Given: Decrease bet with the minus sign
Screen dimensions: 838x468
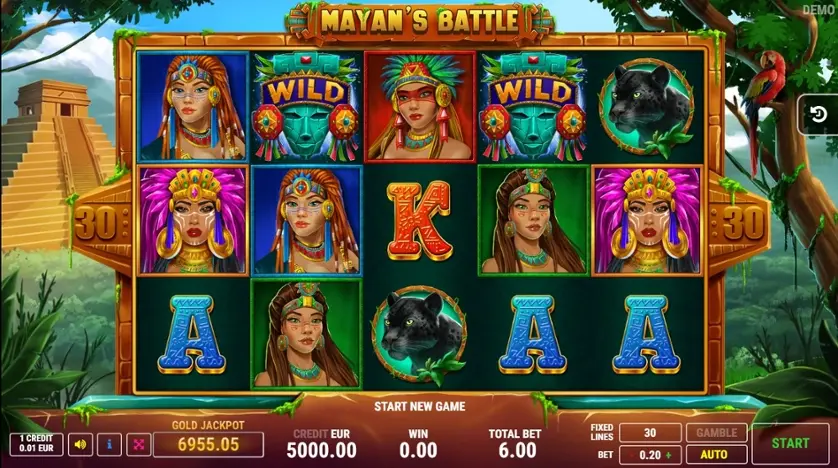Looking at the screenshot, I should [633, 455].
